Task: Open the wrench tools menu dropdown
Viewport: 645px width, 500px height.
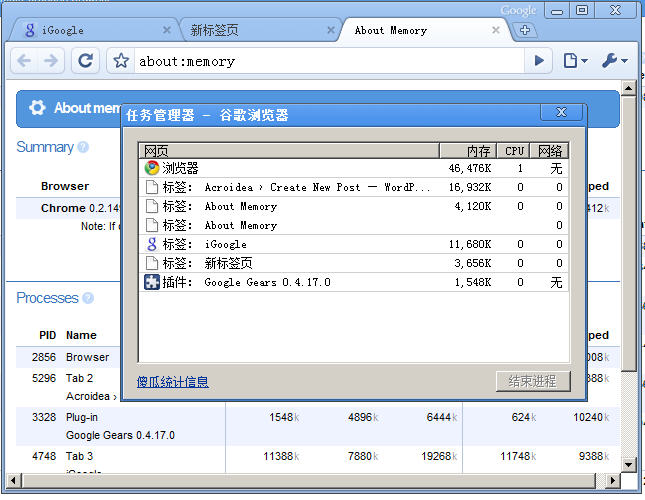Action: coord(614,61)
